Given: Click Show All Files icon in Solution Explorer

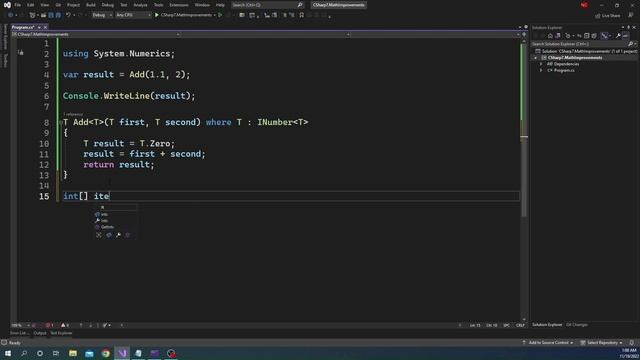Looking at the screenshot, I should [594, 36].
